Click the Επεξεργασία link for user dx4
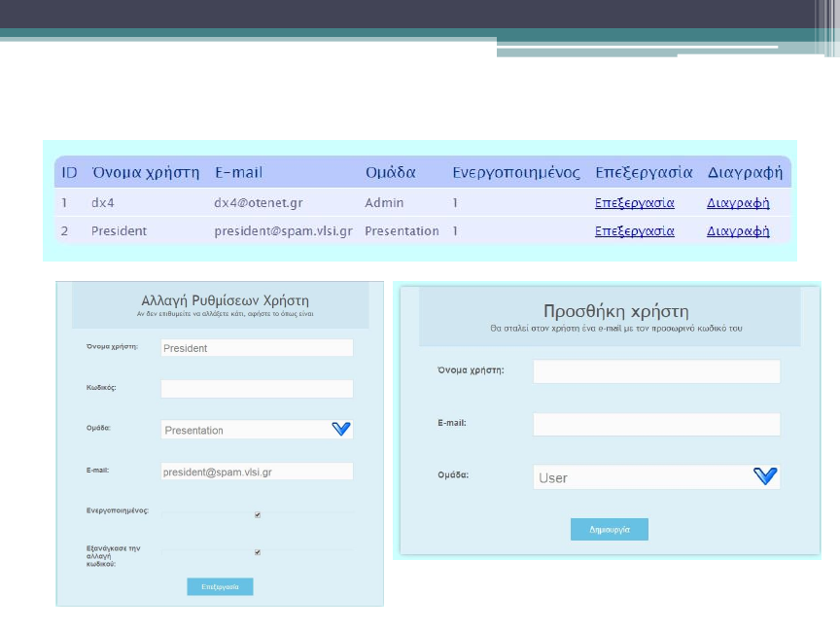 [x=634, y=203]
